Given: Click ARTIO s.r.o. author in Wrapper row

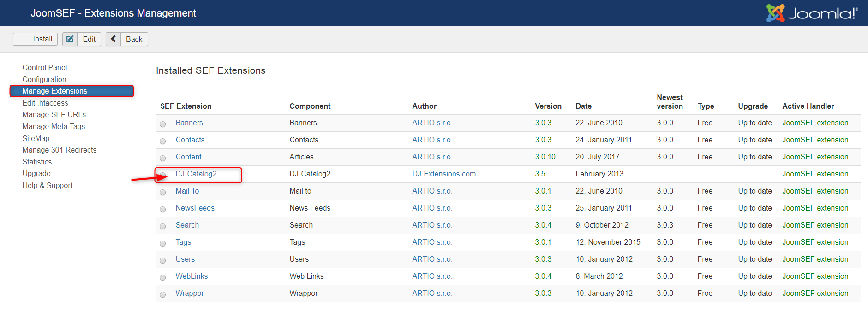Looking at the screenshot, I should (432, 293).
